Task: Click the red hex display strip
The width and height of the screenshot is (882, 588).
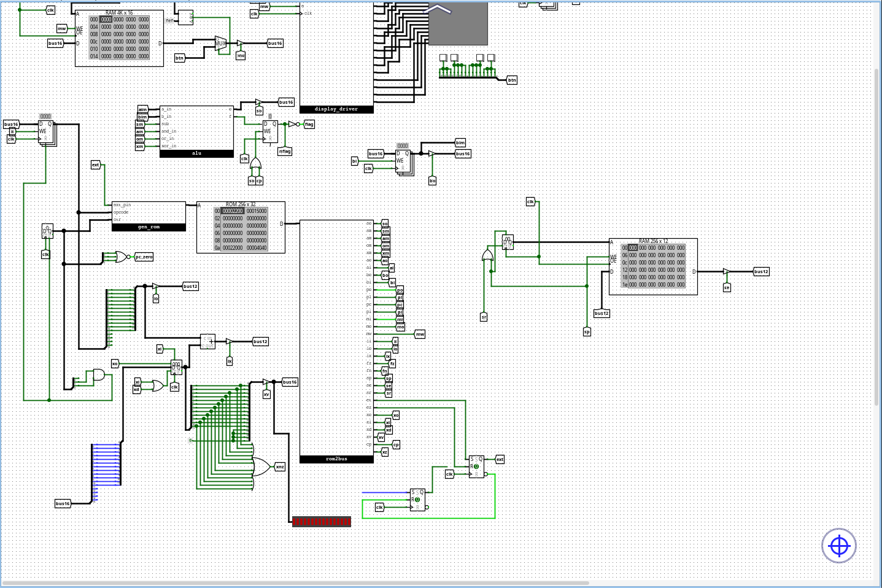Action: point(322,522)
